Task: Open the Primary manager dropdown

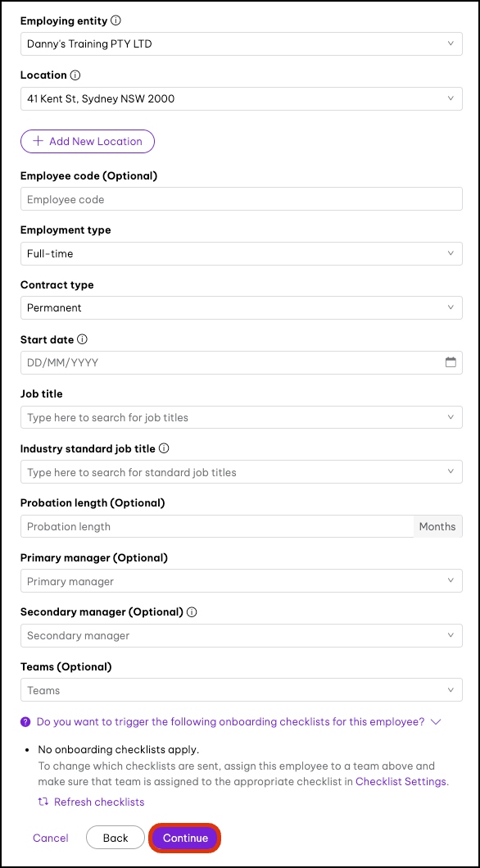Action: tap(241, 581)
